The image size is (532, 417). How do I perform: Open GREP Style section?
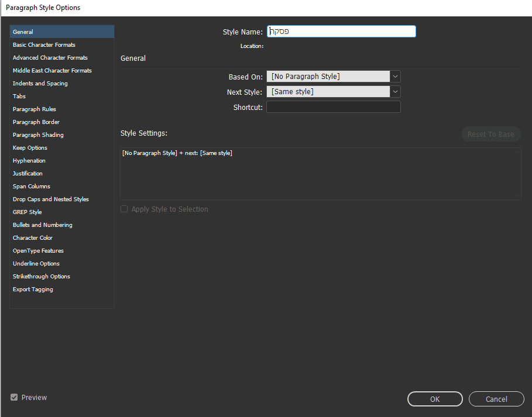coord(62,212)
